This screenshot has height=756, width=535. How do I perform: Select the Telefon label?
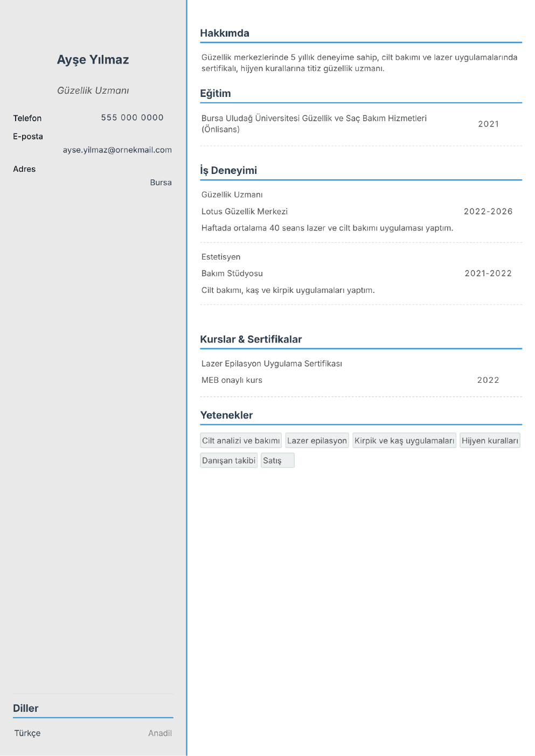(x=27, y=118)
